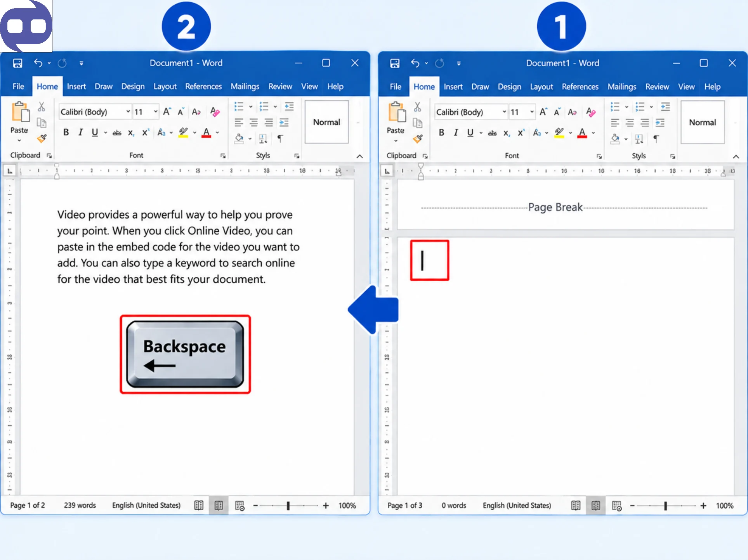Click Bullets list icon in left Word window
Viewport: 748px width, 560px height.
(239, 106)
